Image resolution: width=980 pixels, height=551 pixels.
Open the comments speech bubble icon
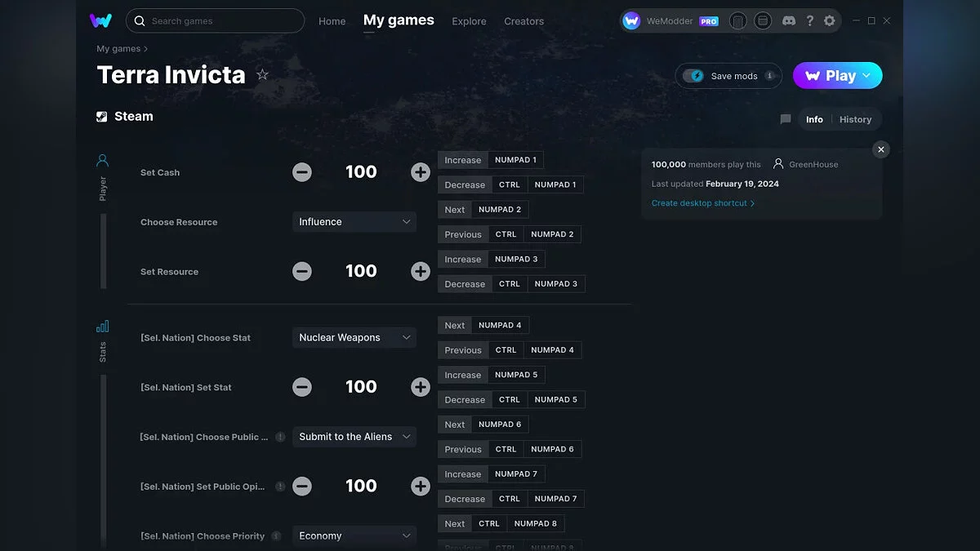786,119
